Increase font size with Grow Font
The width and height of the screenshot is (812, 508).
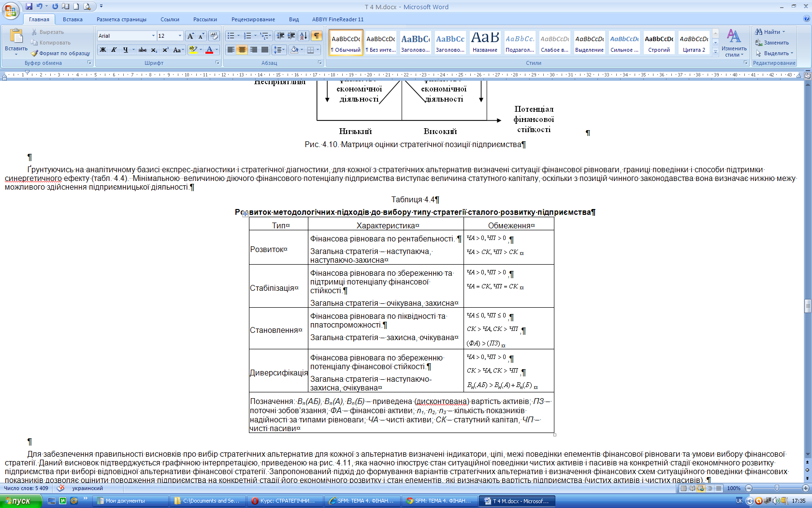click(190, 36)
